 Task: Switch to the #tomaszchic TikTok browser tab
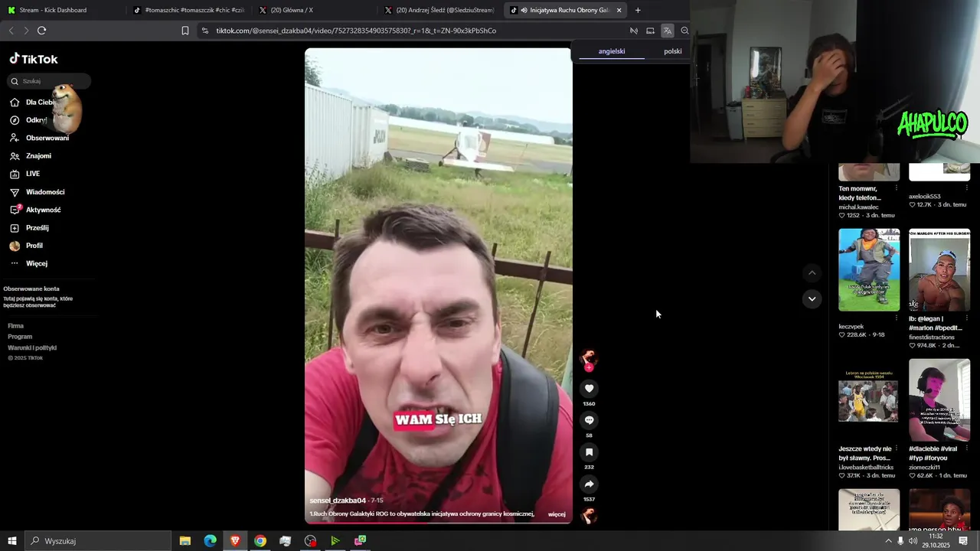[188, 10]
